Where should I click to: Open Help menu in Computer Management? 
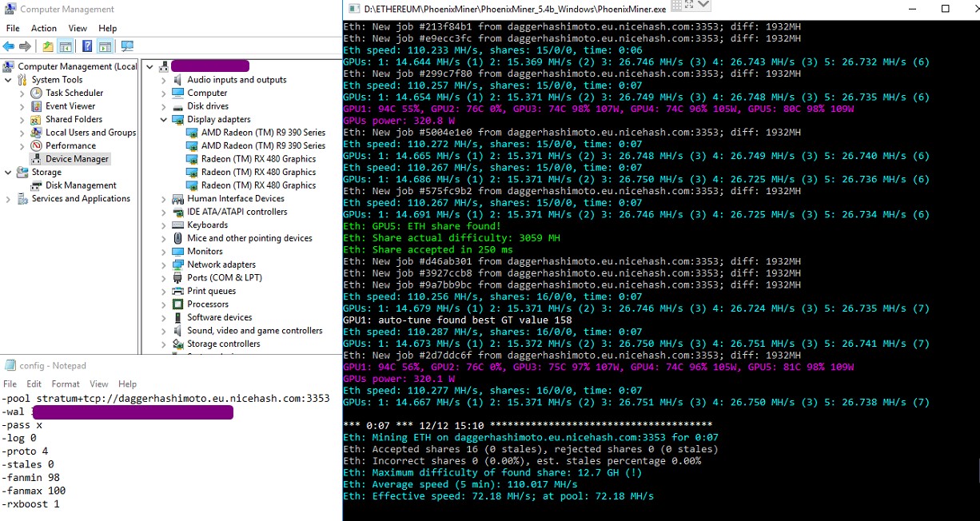pyautogui.click(x=107, y=28)
